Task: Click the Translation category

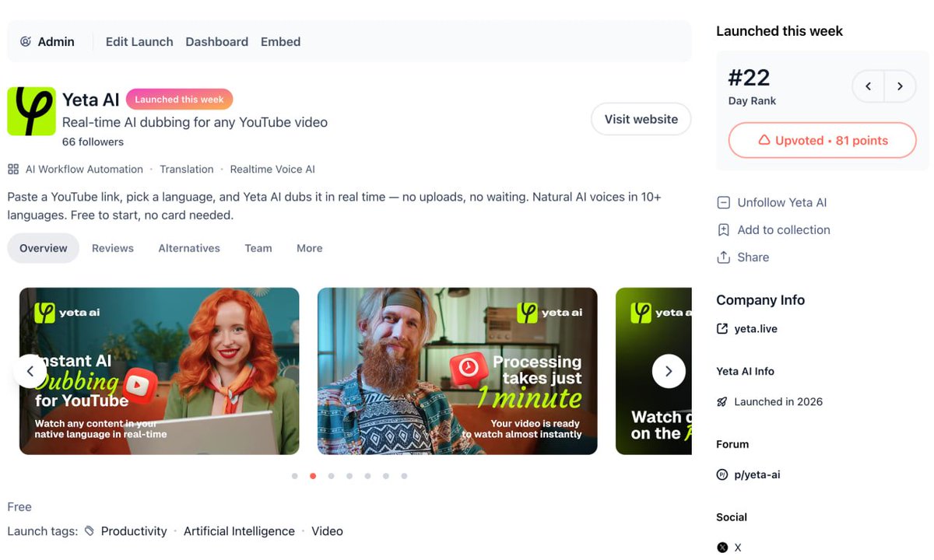Action: pyautogui.click(x=187, y=169)
